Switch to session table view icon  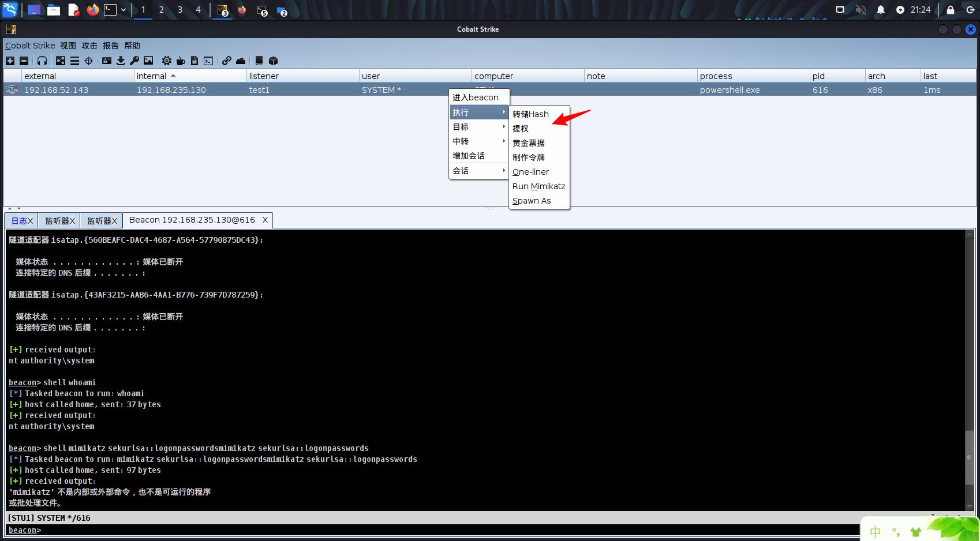[x=74, y=61]
